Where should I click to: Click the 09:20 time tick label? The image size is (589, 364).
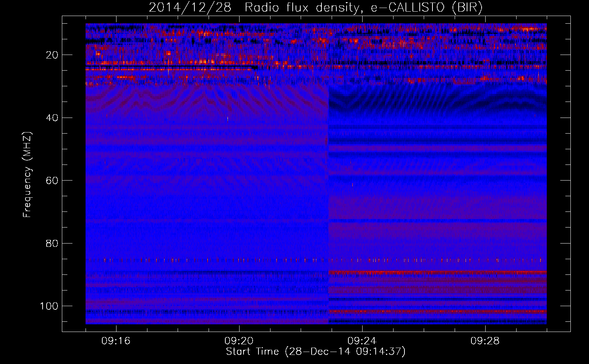pos(239,341)
